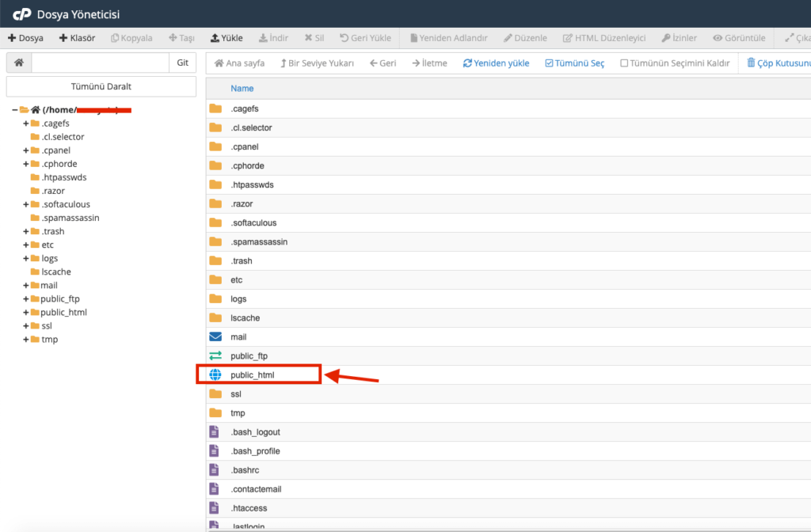Collapse the etc folder in the sidebar tree
811x532 pixels.
point(25,245)
